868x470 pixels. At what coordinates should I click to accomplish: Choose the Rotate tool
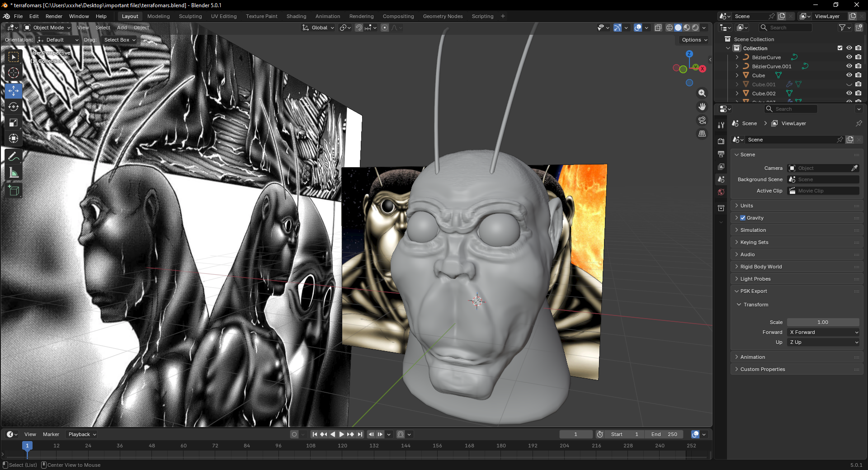coord(14,107)
